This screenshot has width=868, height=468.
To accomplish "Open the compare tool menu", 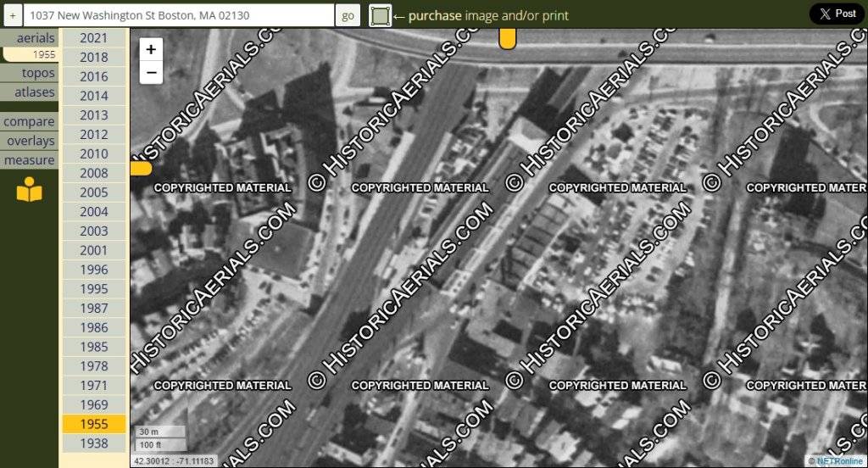I will pyautogui.click(x=30, y=121).
